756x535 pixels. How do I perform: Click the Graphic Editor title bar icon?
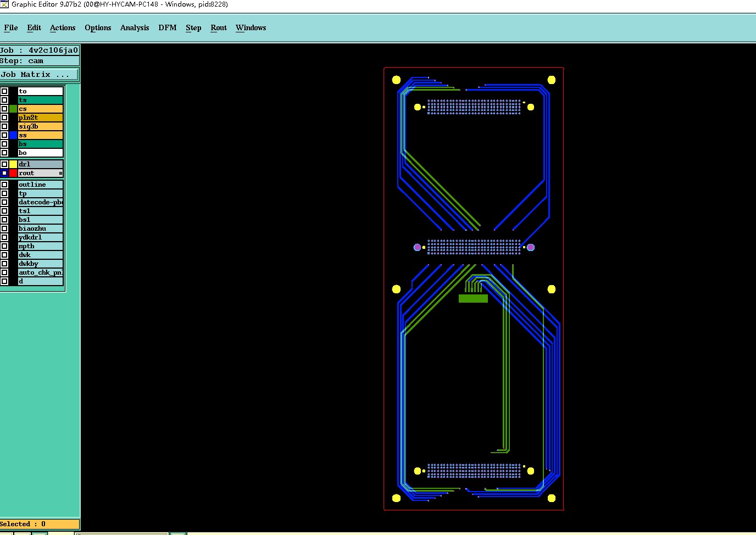pyautogui.click(x=4, y=4)
